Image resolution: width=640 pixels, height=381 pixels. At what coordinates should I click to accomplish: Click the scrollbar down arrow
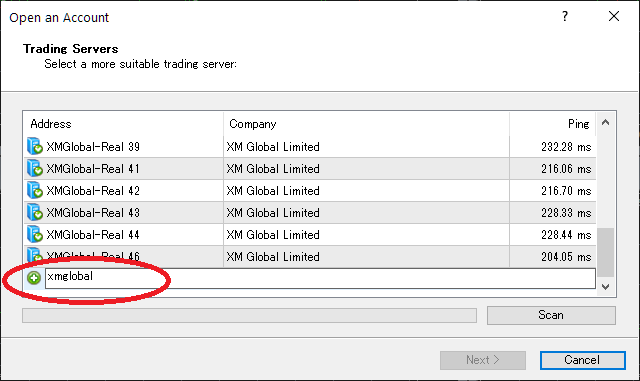(606, 287)
